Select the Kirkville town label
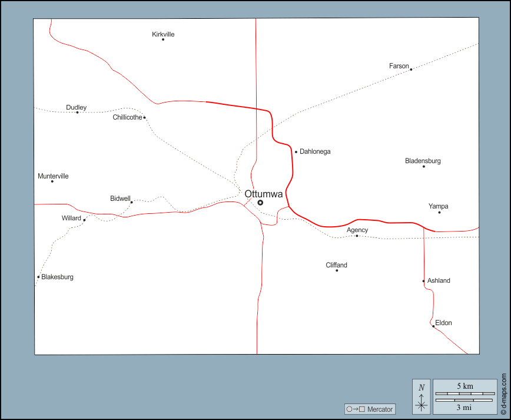The width and height of the screenshot is (511, 420). click(x=163, y=34)
